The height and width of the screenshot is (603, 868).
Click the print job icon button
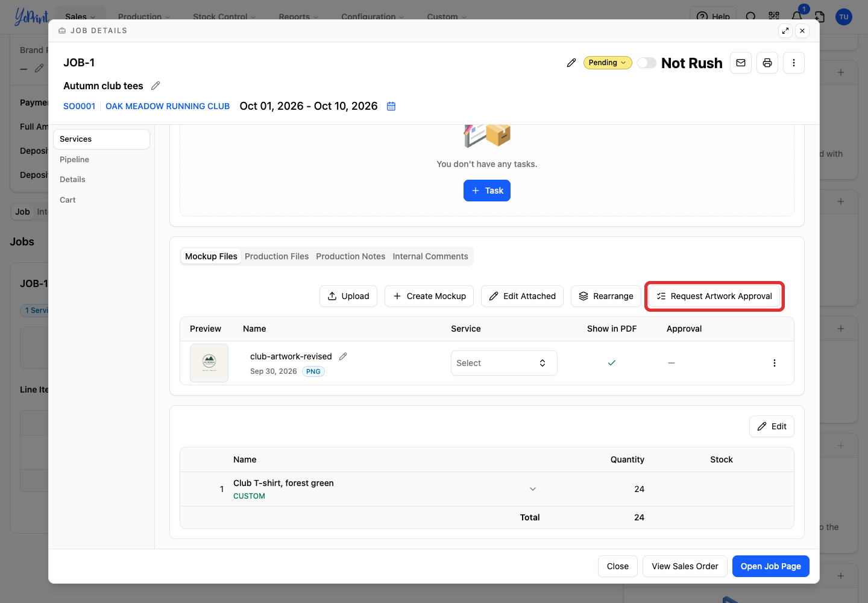coord(767,63)
